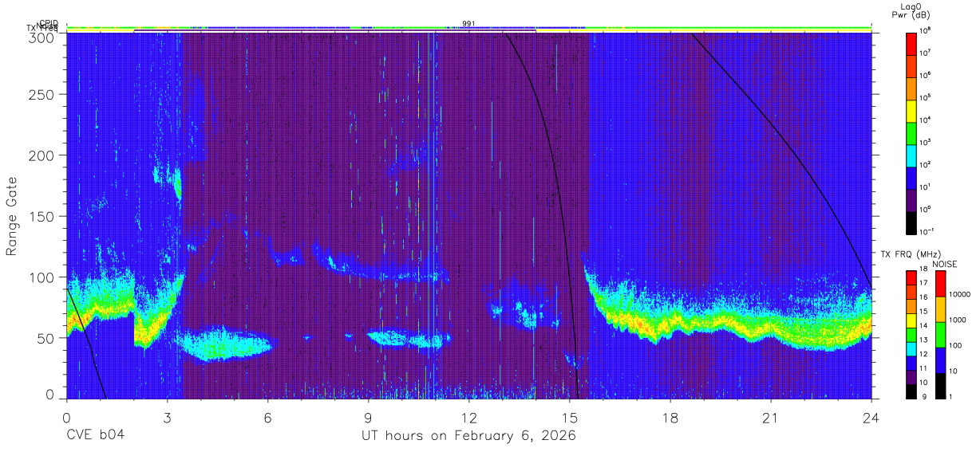The image size is (980, 452).
Task: Select the red segment of TX FRQ colorbar
Action: pos(911,278)
